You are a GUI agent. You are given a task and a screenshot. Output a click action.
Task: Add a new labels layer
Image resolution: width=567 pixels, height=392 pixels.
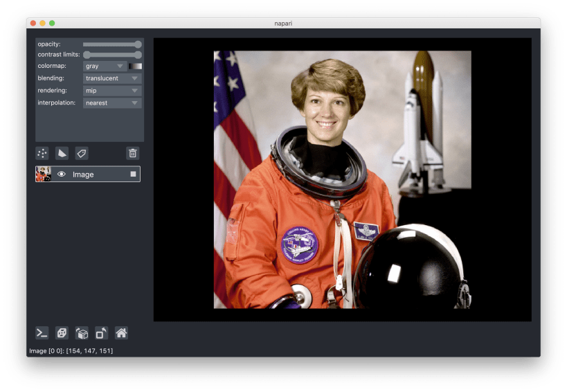tap(82, 153)
